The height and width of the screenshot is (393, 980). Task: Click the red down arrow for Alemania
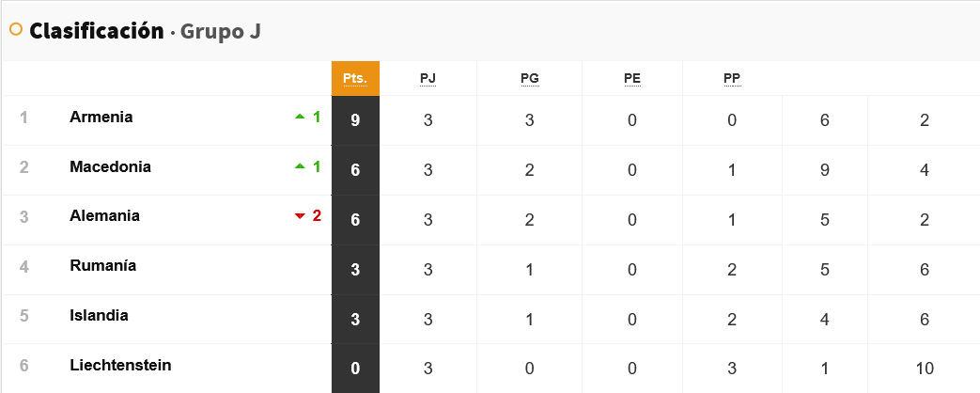[x=300, y=216]
